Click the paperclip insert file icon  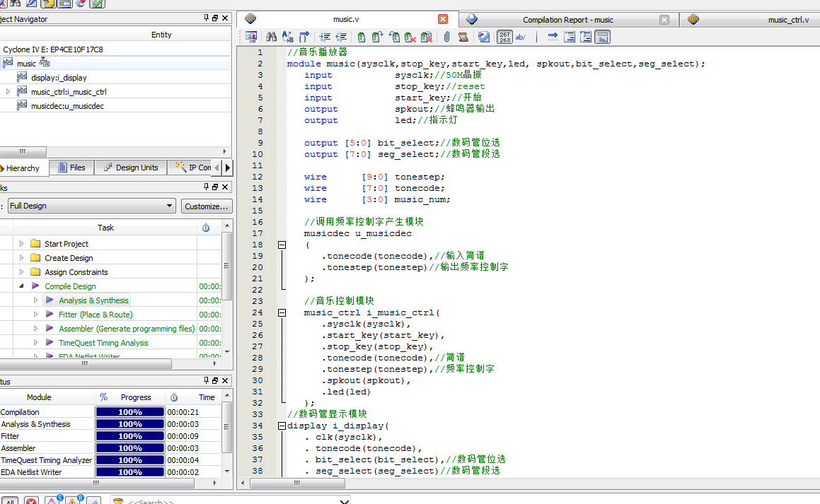click(446, 37)
